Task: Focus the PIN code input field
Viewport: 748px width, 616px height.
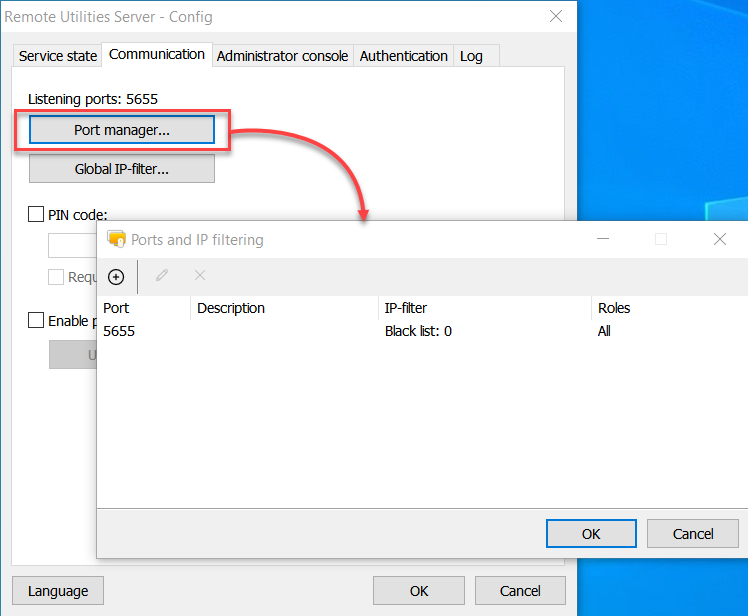Action: click(x=73, y=245)
